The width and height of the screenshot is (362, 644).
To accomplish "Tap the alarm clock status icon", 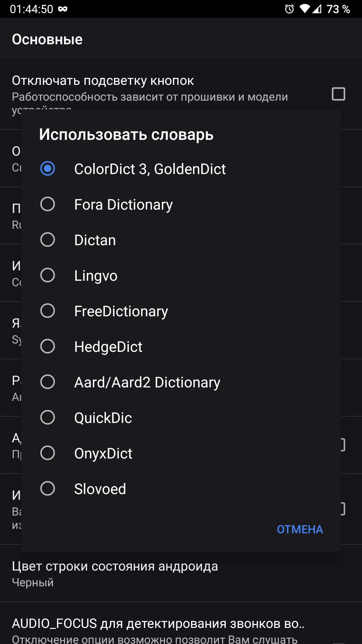I will (x=289, y=9).
